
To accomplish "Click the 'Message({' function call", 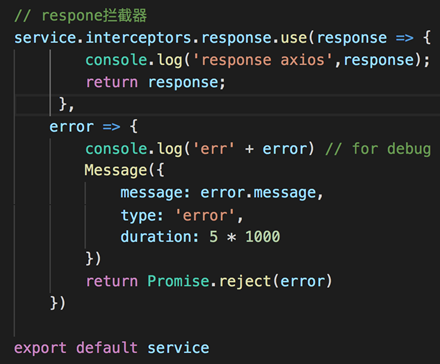I will click(124, 170).
